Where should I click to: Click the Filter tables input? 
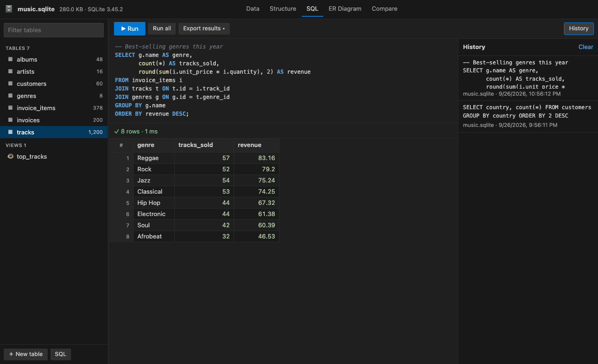pyautogui.click(x=54, y=30)
